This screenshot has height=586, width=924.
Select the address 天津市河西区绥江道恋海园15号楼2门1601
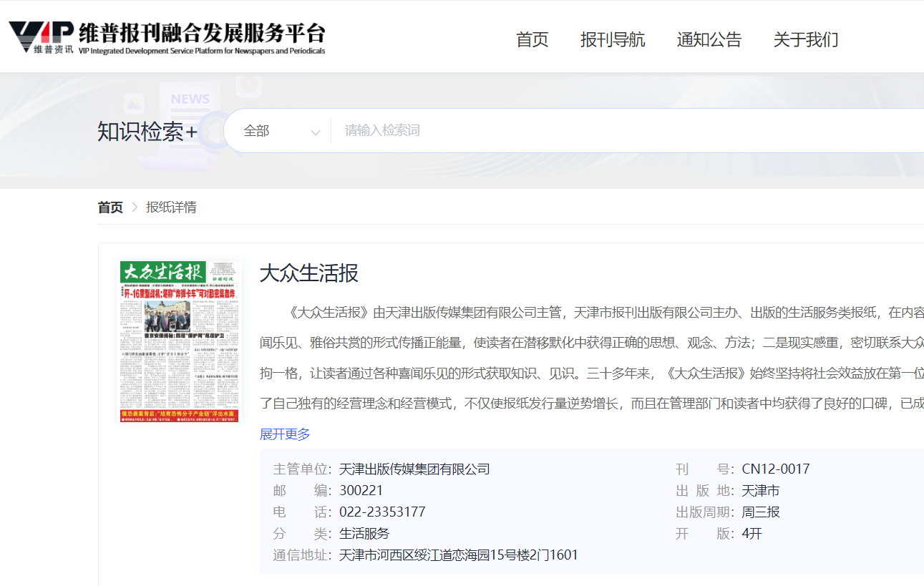[x=458, y=555]
